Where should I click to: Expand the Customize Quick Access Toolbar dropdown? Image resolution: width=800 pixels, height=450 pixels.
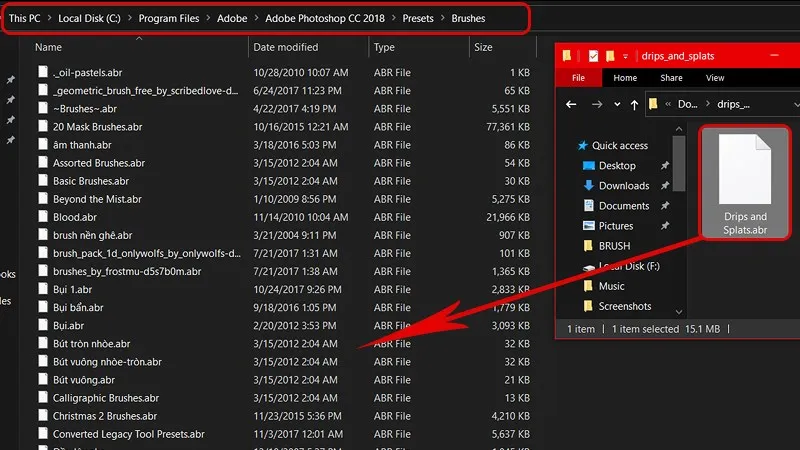tap(625, 55)
